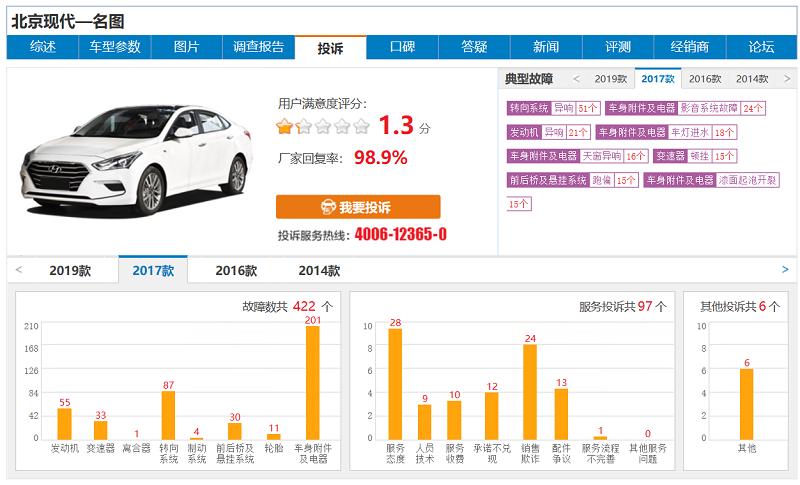Viewport: 800px width, 485px height.
Task: Click the white Mistra car image
Action: pos(137,160)
